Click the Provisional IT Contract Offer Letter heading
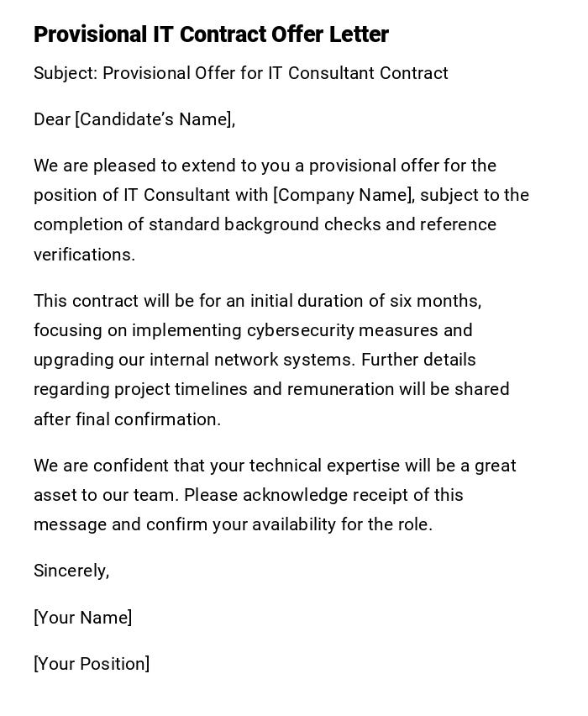588x716 pixels. (x=211, y=34)
